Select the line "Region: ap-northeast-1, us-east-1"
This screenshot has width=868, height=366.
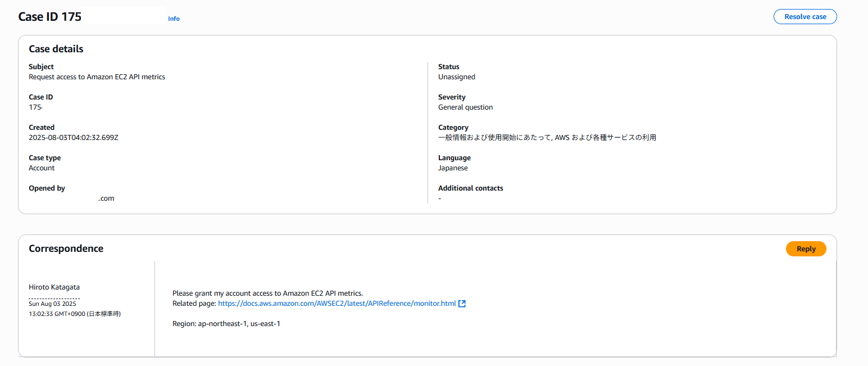pyautogui.click(x=226, y=324)
